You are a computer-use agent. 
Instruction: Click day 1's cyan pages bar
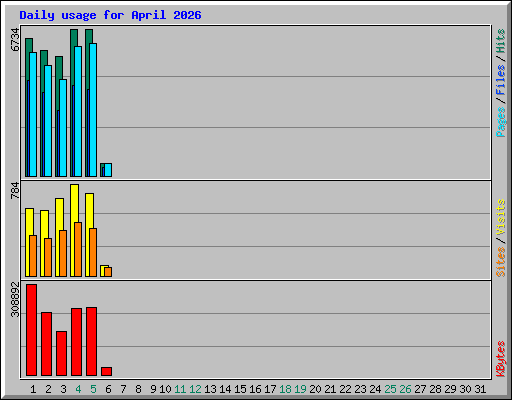[33, 114]
